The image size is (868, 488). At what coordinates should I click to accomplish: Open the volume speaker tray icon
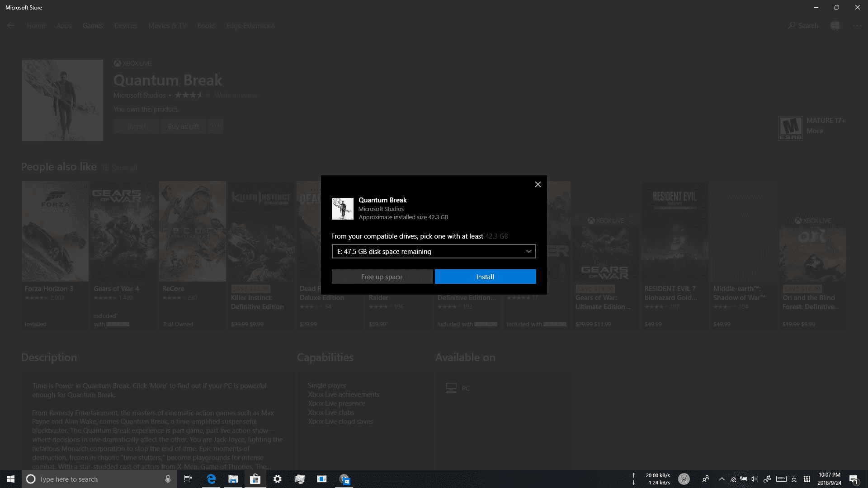tap(754, 479)
